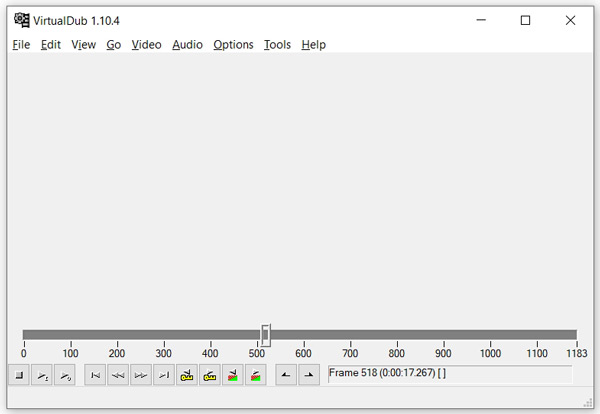Step forward one frame
Screen dimensions: 600x414
pos(141,375)
